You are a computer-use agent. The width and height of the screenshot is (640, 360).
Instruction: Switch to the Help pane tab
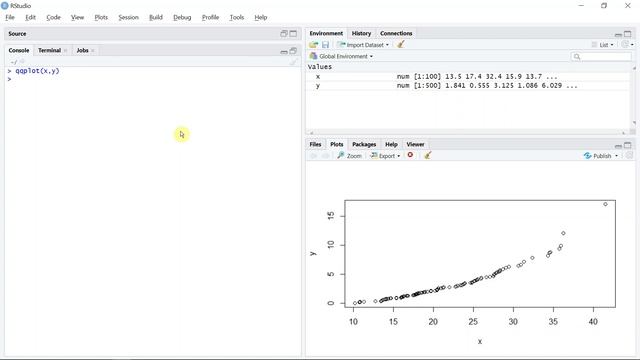(x=391, y=144)
